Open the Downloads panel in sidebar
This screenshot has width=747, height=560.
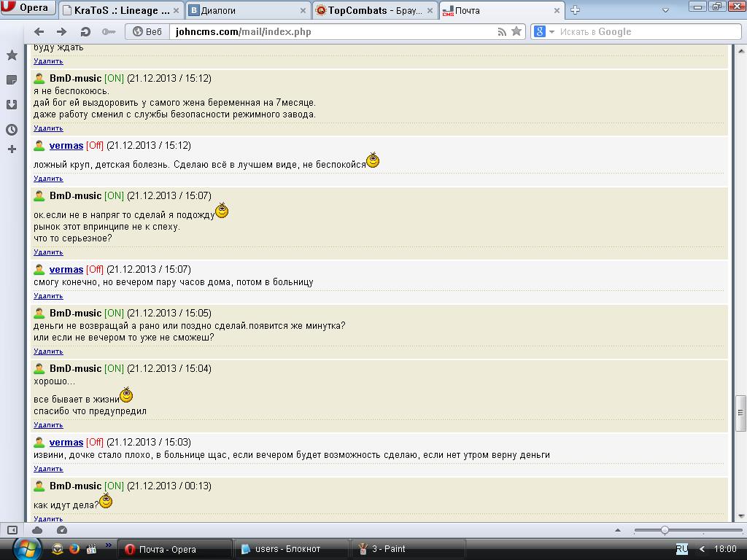tap(12, 105)
